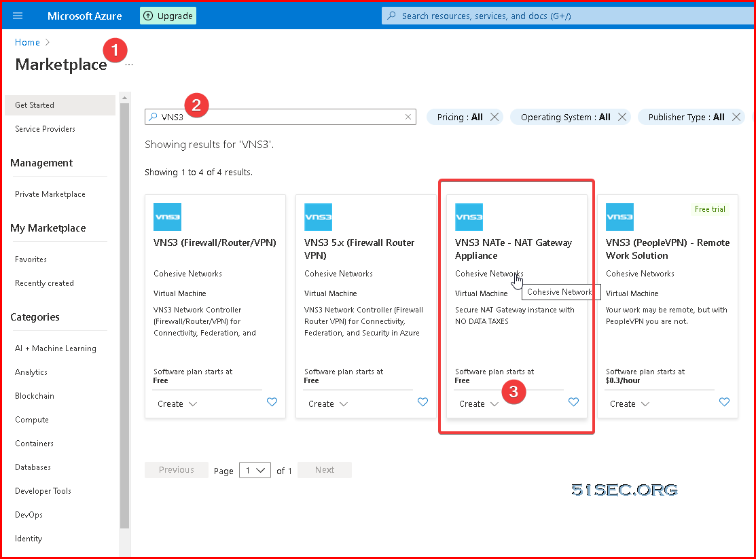Go to the Home breadcrumb link
This screenshot has width=756, height=559.
pos(27,42)
